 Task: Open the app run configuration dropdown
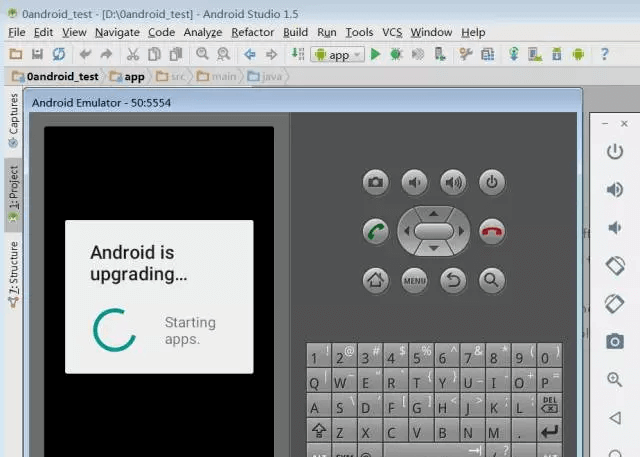point(338,54)
